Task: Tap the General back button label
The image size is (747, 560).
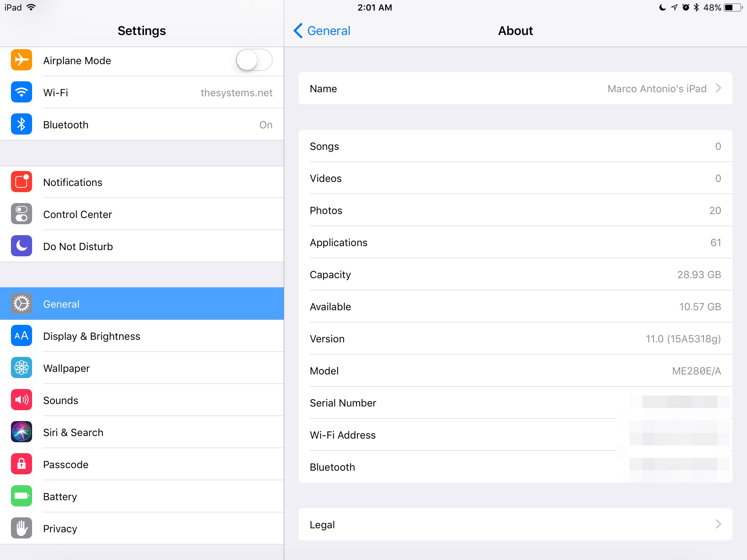Action: tap(329, 31)
